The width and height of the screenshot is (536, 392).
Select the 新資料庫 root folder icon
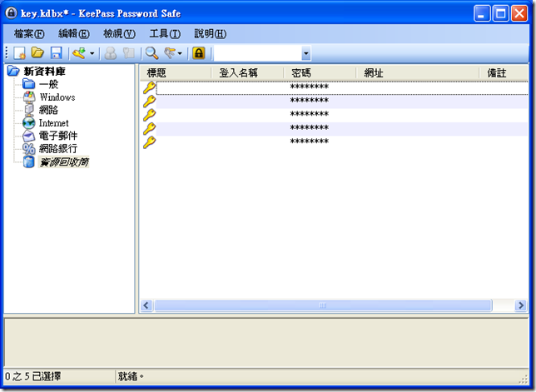(x=13, y=71)
